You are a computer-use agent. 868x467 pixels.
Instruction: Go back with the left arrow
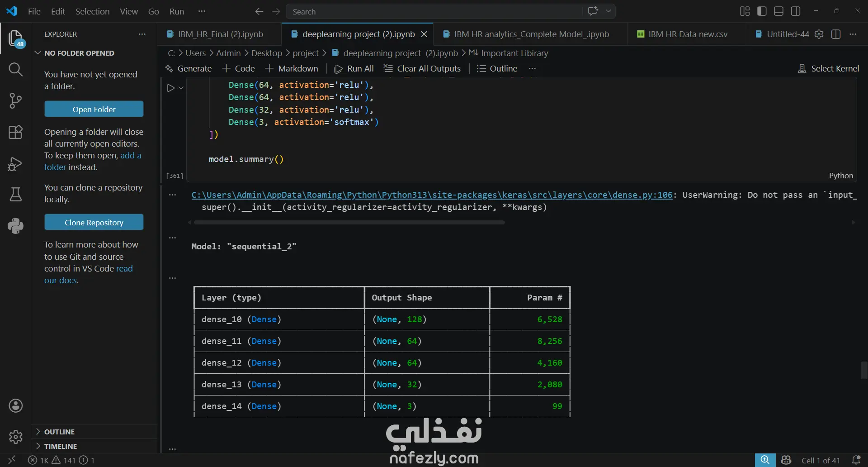click(x=259, y=11)
